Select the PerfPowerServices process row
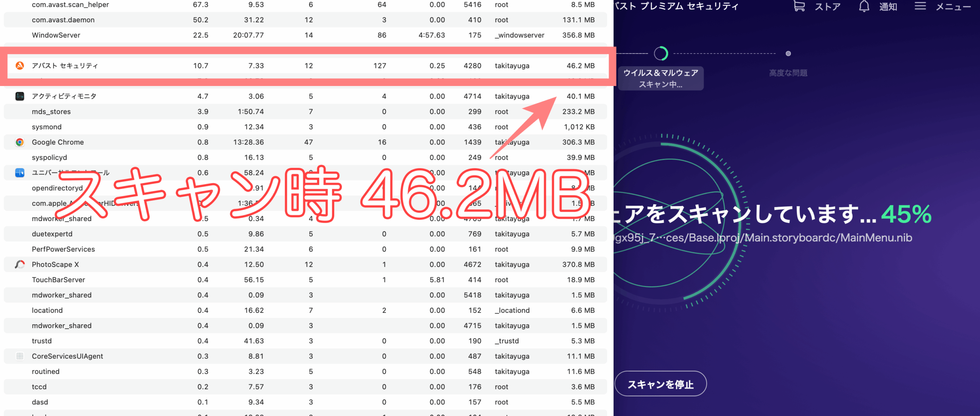980x416 pixels. point(305,249)
